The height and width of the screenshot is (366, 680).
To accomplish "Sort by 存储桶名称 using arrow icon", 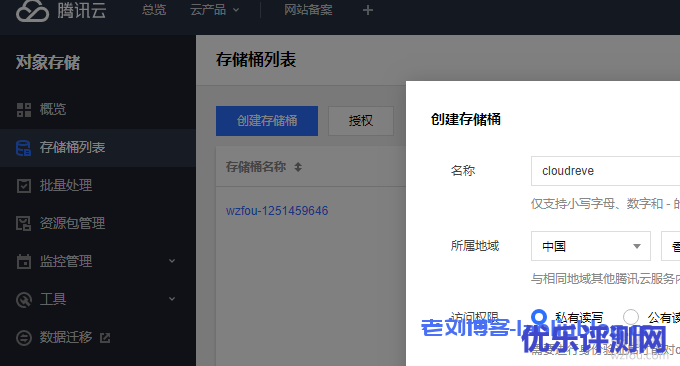I will point(298,167).
